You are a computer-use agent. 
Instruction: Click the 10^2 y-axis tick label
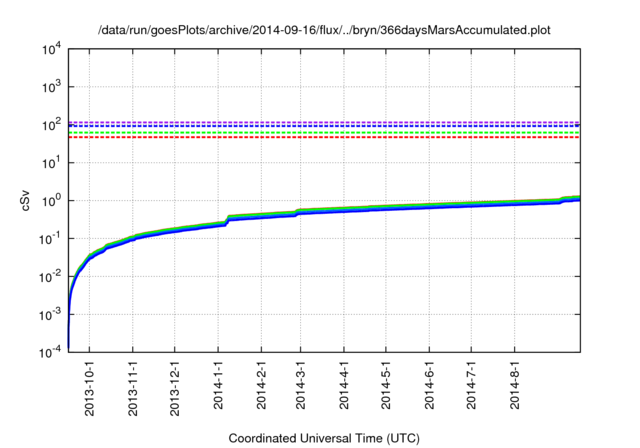coord(51,125)
